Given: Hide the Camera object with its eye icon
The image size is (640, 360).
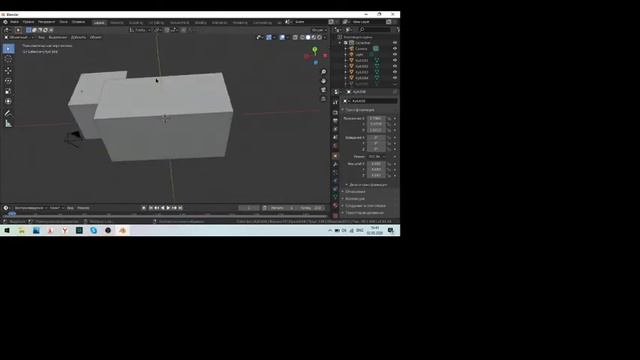Looking at the screenshot, I should point(395,49).
